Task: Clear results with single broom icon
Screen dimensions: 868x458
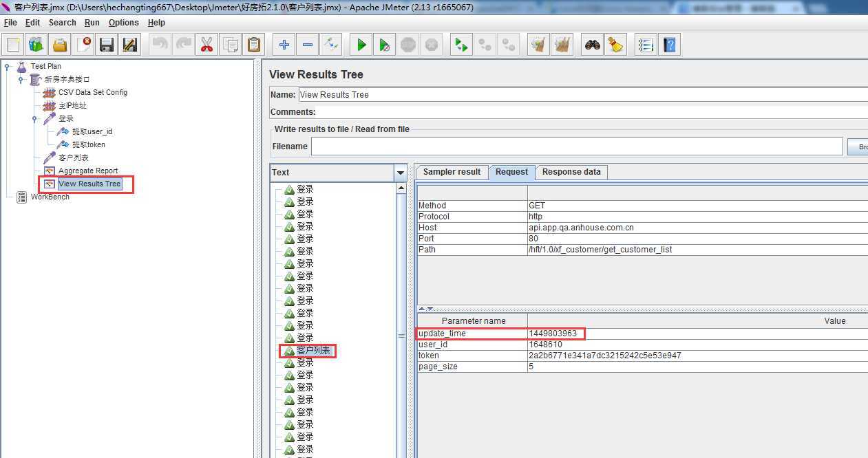Action: 539,45
